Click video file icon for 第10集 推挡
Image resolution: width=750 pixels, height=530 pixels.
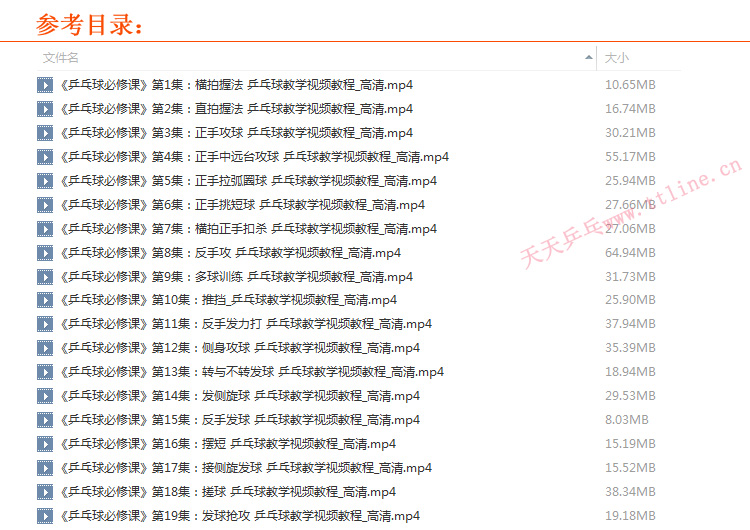[x=44, y=300]
